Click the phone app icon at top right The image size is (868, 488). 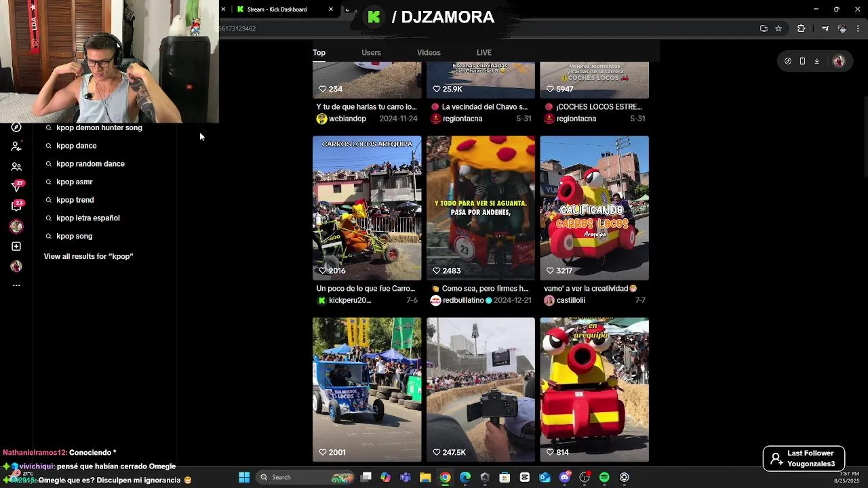tap(802, 61)
